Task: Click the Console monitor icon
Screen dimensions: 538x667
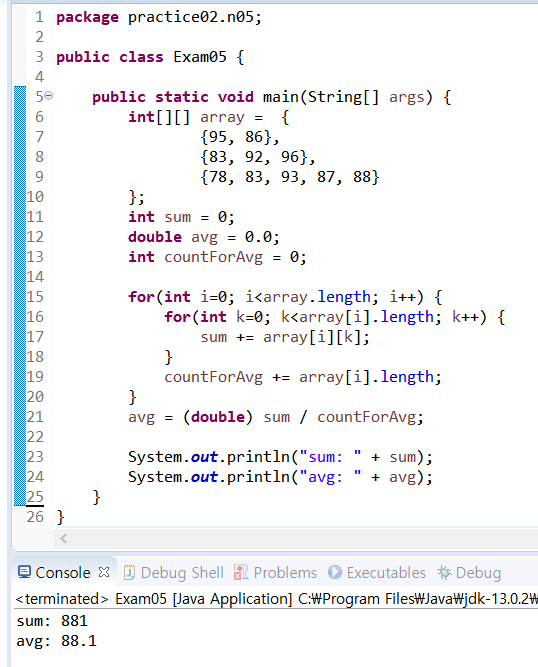Action: [x=24, y=572]
